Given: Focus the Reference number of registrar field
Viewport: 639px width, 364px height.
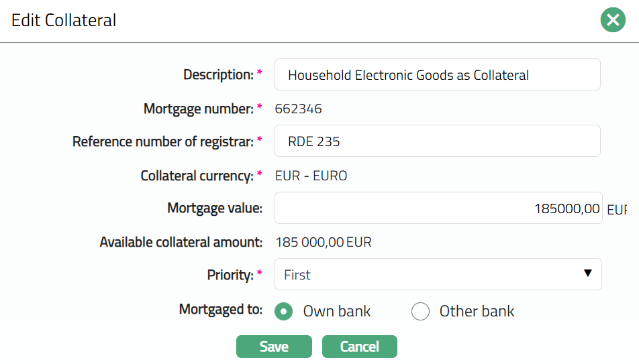Looking at the screenshot, I should (x=437, y=141).
